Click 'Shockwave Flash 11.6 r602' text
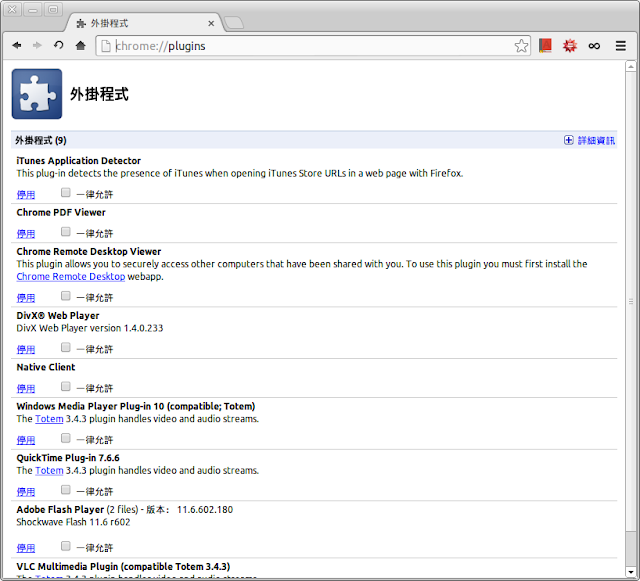This screenshot has width=640, height=581. pos(73,522)
